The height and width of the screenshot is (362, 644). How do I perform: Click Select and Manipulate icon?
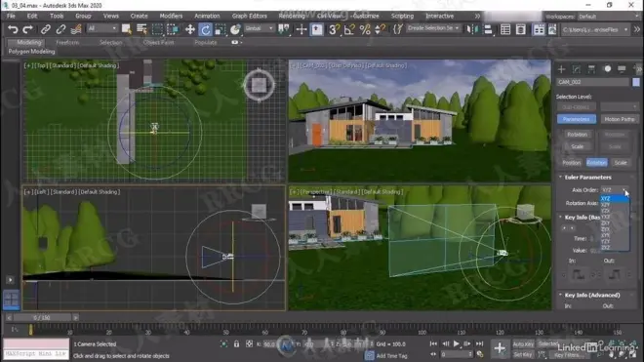pos(302,29)
